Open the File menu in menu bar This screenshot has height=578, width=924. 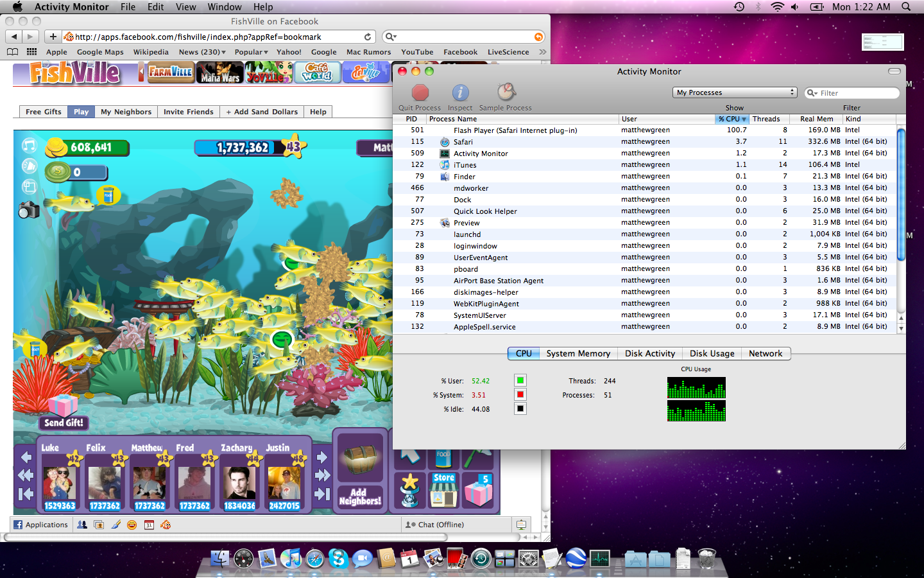(128, 7)
